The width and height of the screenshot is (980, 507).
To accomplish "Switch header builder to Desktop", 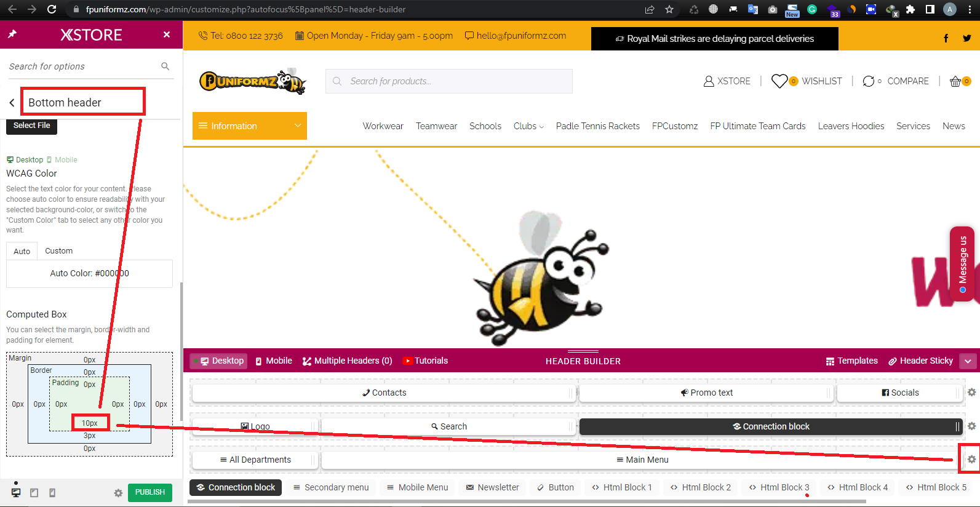I will pos(219,361).
